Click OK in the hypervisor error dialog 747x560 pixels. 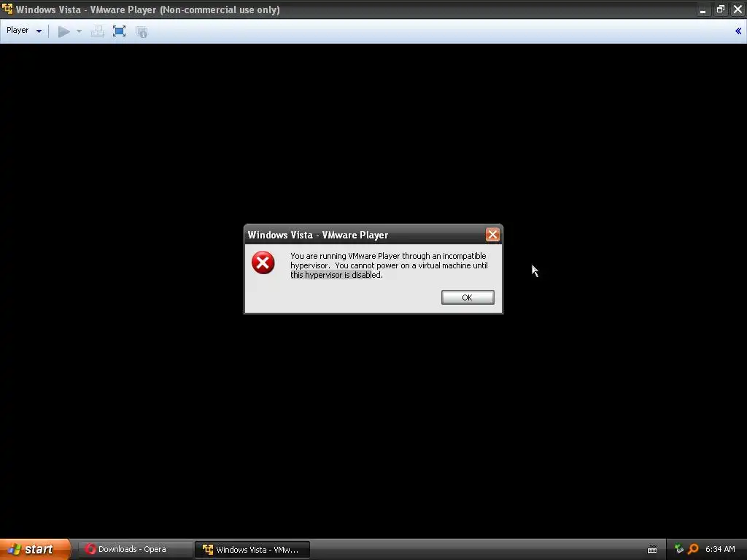[468, 297]
